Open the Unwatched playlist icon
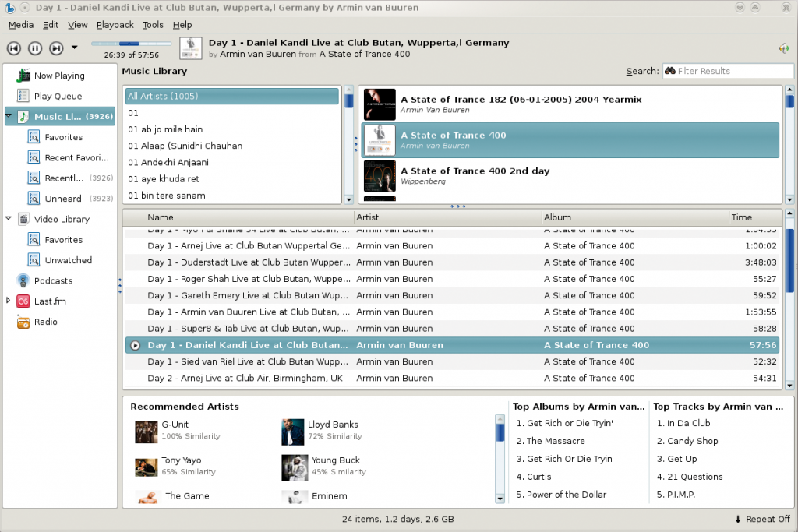 (34, 260)
